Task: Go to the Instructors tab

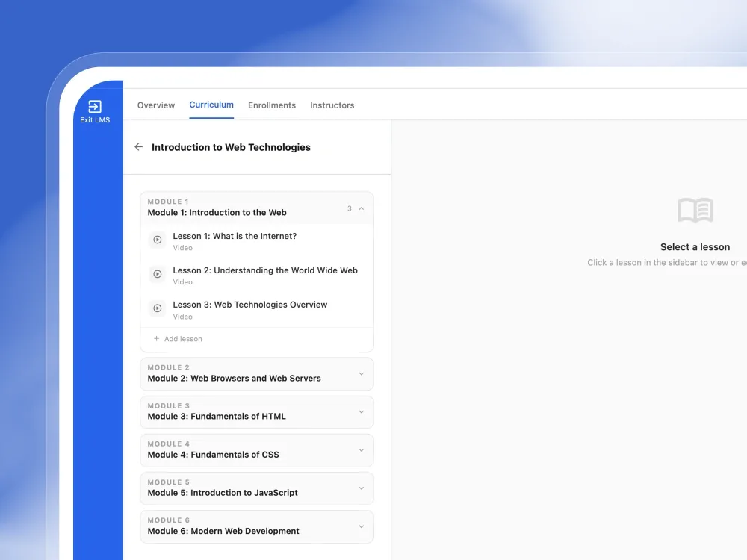Action: pyautogui.click(x=332, y=105)
